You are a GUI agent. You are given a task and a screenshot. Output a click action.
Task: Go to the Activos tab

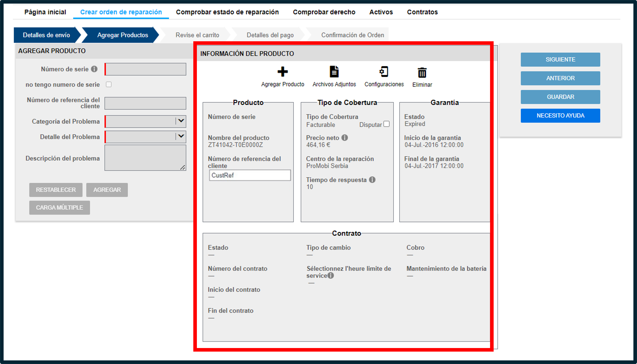(381, 12)
